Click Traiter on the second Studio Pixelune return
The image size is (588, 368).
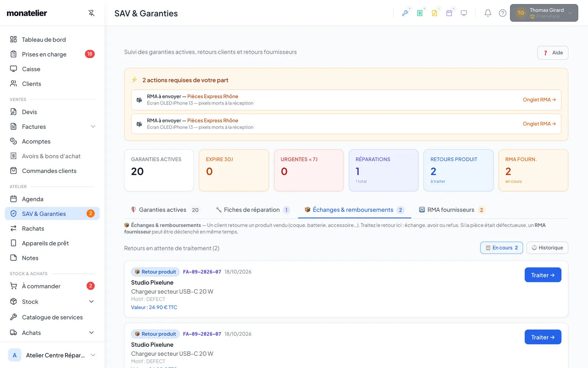(543, 337)
